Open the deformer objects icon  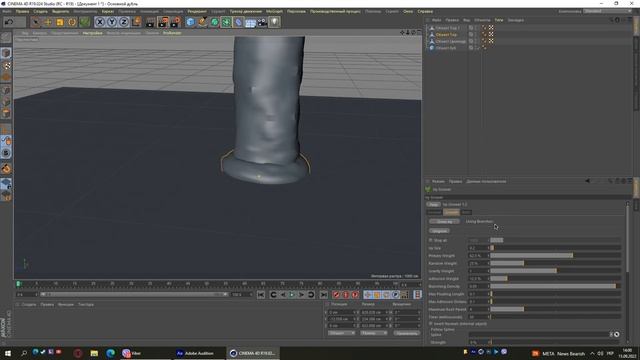(x=238, y=22)
